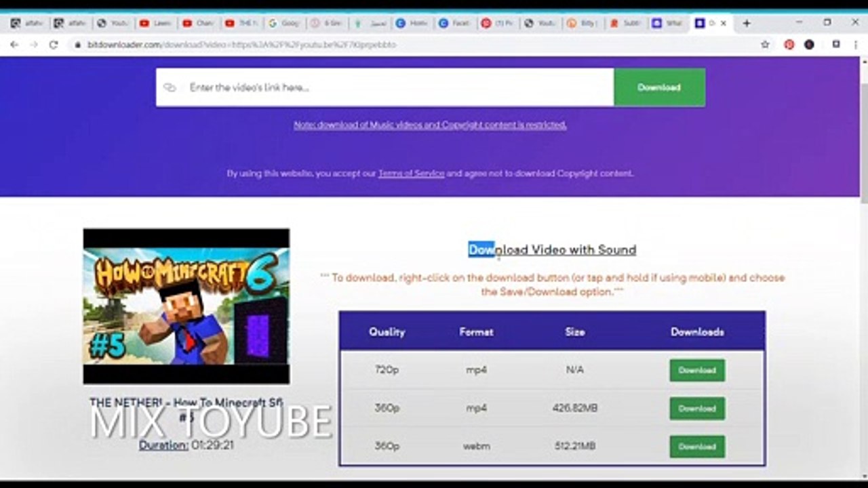Open the Terms of Service link
Image resolution: width=868 pixels, height=488 pixels.
click(x=411, y=174)
